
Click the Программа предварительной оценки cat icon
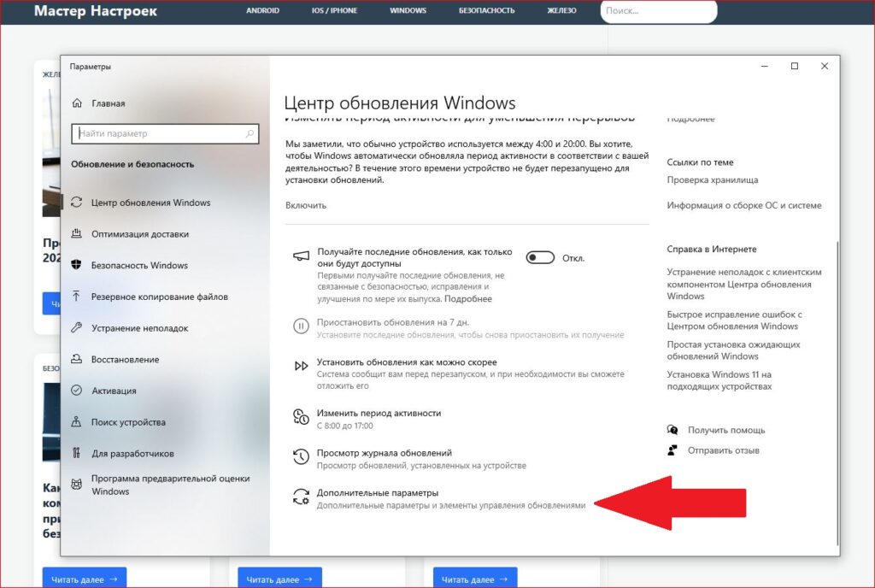click(76, 485)
